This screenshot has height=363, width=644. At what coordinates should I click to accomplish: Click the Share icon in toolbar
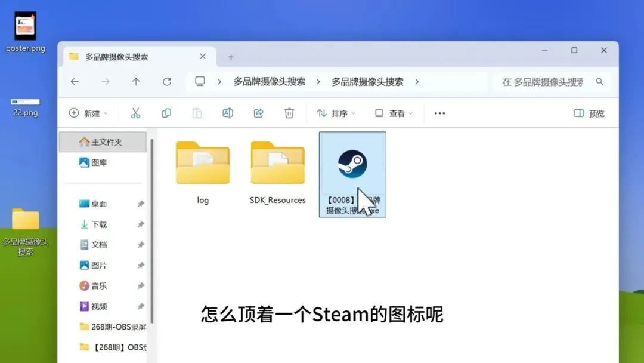click(258, 113)
